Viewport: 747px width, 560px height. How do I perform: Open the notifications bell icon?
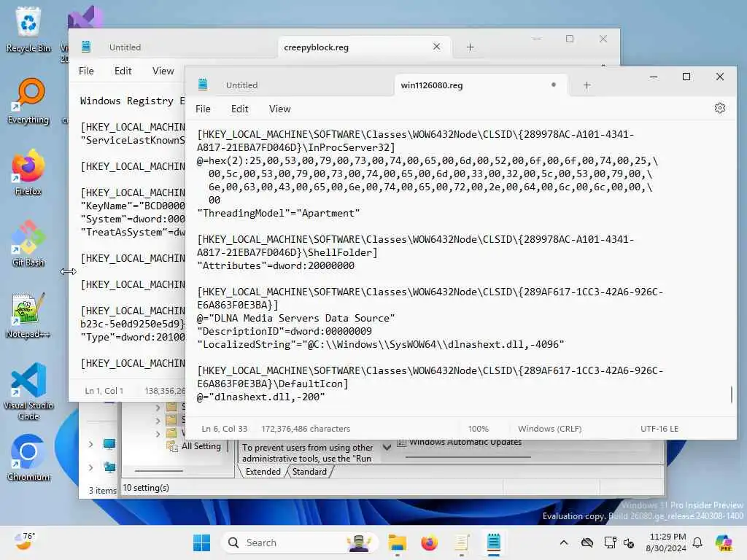(697, 542)
